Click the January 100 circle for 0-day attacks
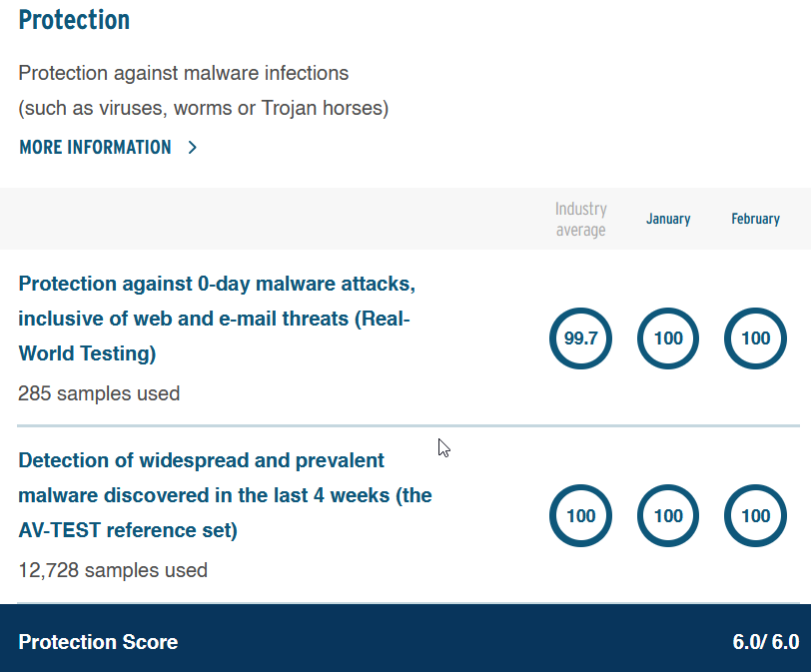Viewport: 811px width, 672px height. [668, 338]
